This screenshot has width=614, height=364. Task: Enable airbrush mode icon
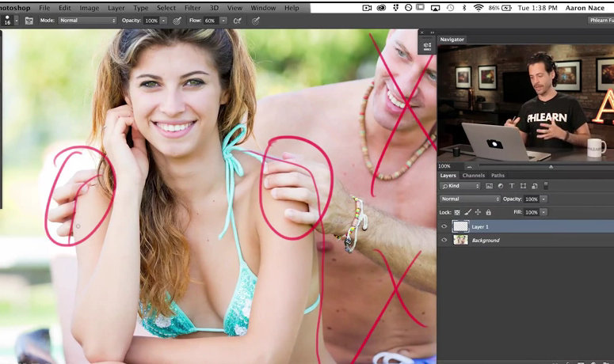point(237,21)
